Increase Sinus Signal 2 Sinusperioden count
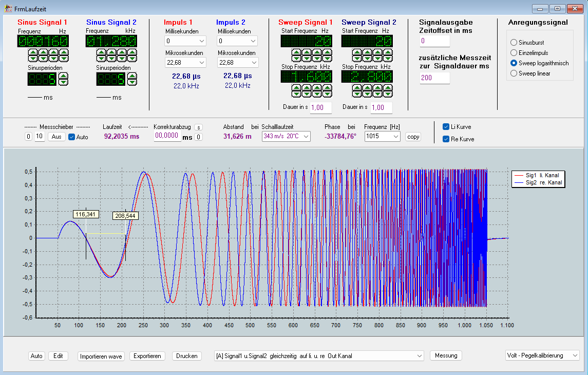This screenshot has width=588, height=375. tap(132, 76)
